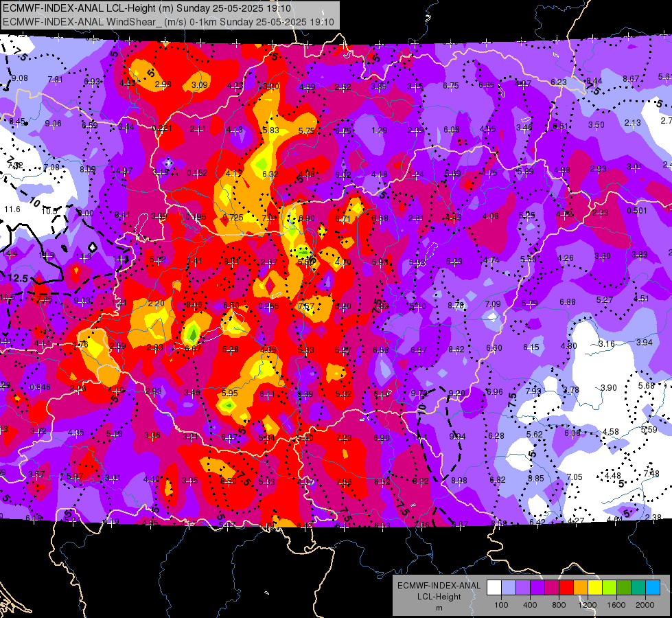Click the dark green legend swatch
Screen dimensions: 672x618
pos(624,587)
